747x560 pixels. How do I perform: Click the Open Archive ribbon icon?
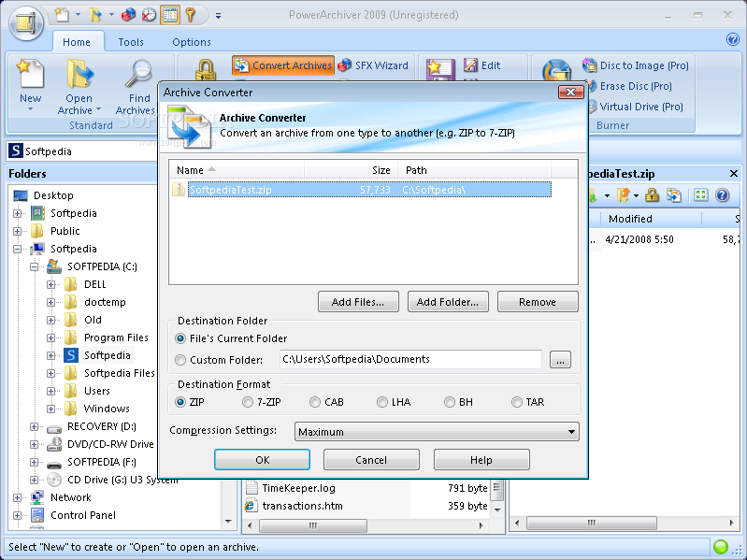tap(79, 74)
